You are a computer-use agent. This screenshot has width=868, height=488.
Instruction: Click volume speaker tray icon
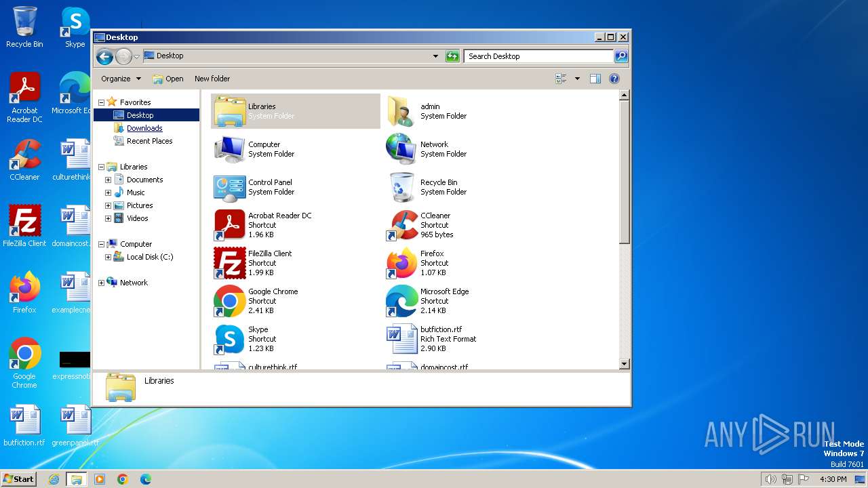click(770, 479)
